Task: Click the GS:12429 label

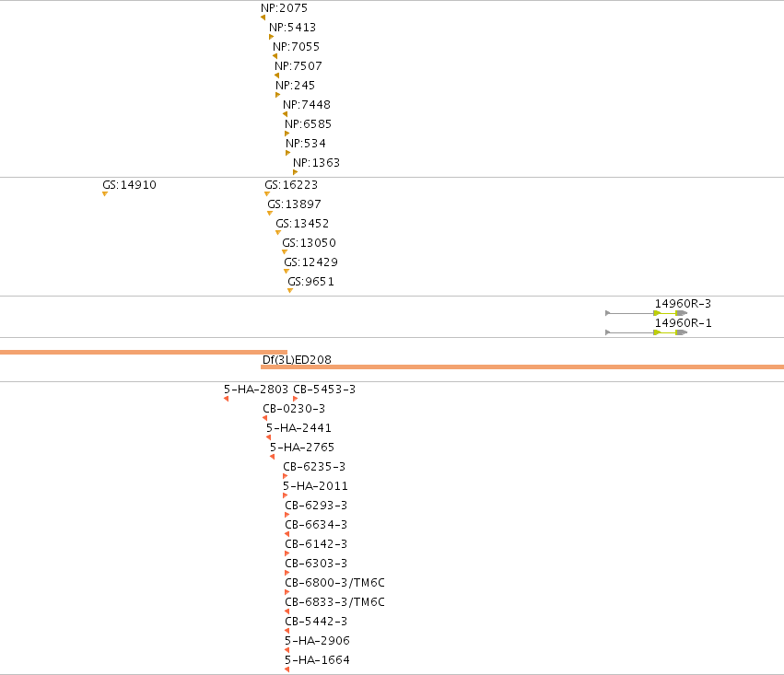Action: point(310,262)
